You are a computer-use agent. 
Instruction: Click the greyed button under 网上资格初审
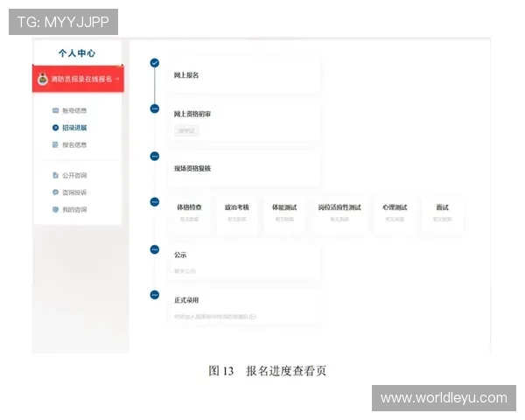[186, 130]
